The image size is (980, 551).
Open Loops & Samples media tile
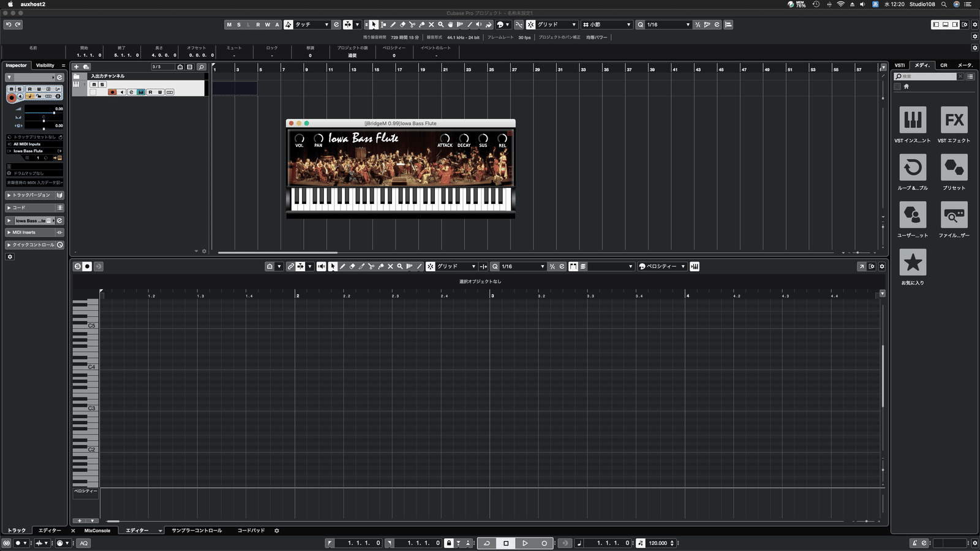[913, 167]
